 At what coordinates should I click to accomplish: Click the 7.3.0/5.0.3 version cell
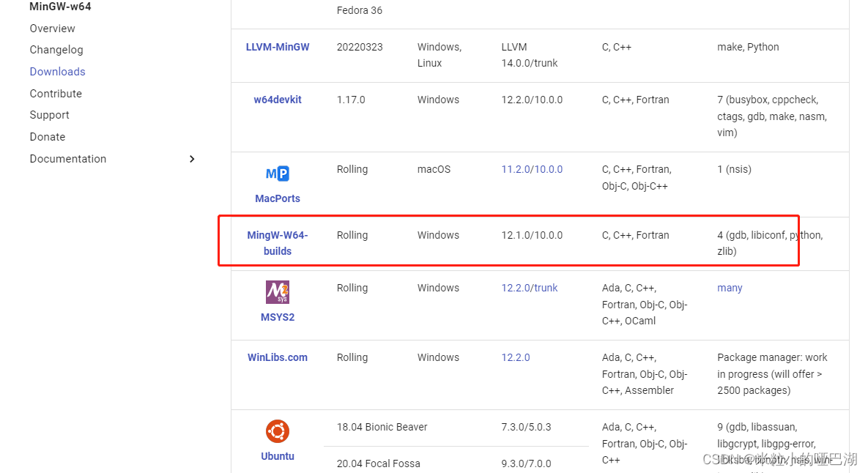pyautogui.click(x=526, y=427)
